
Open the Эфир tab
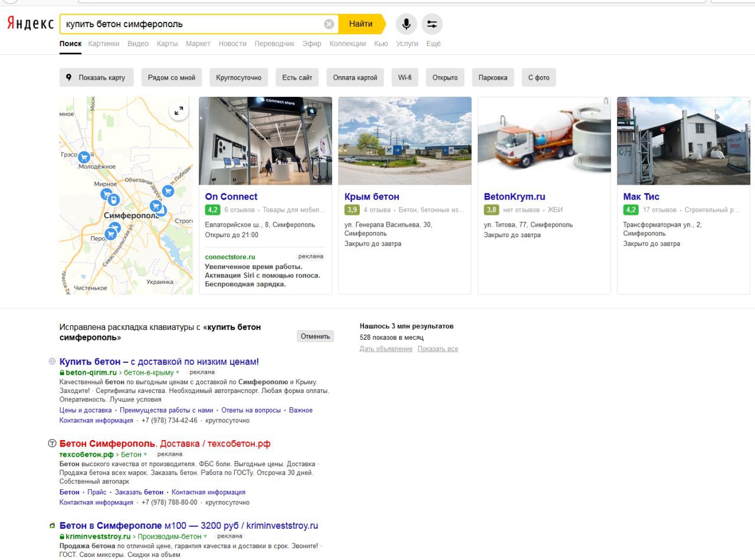(x=312, y=44)
